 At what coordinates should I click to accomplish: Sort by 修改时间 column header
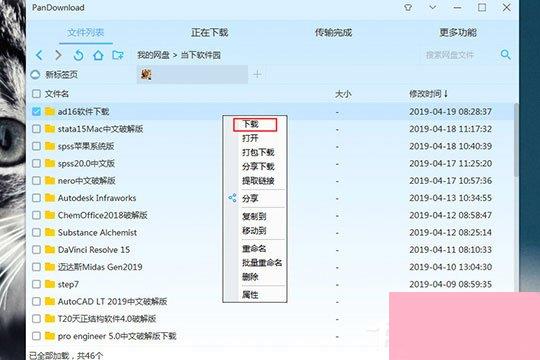428,94
